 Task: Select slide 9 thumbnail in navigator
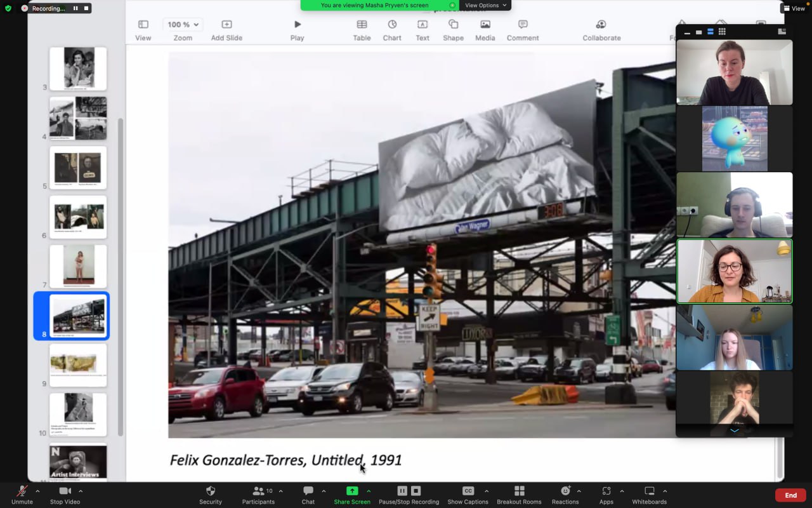[78, 364]
